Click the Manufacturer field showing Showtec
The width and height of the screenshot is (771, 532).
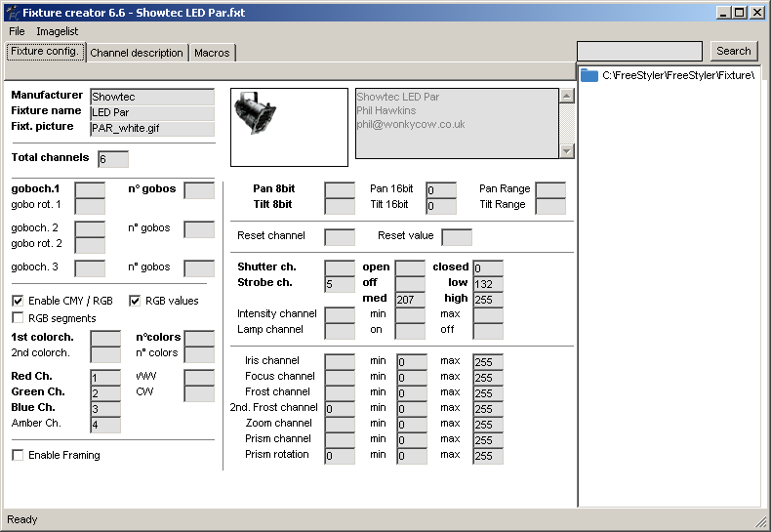pyautogui.click(x=152, y=97)
